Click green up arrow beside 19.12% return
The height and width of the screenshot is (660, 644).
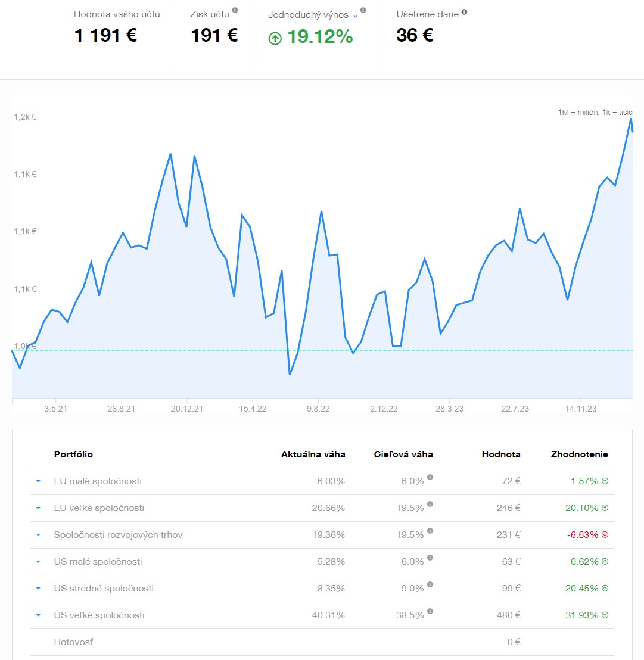275,38
